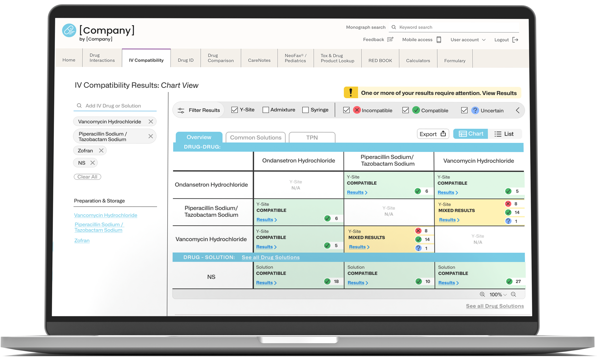The width and height of the screenshot is (597, 364).
Task: Click the red Incompatible X icon in filter
Action: (357, 110)
